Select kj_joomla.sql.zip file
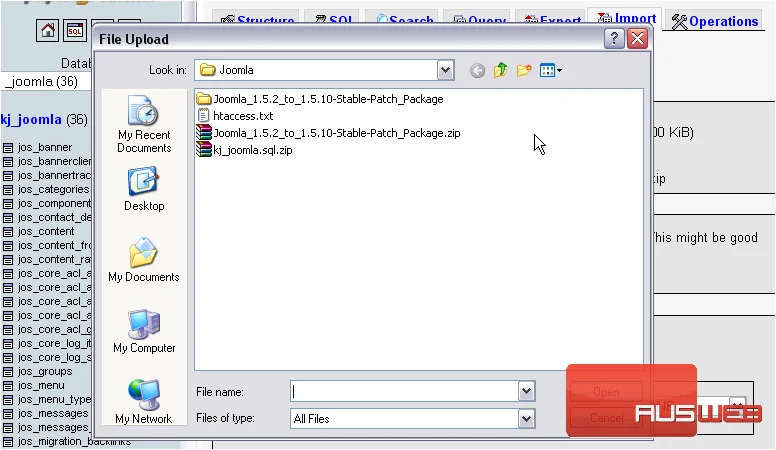The height and width of the screenshot is (450, 776). coord(244,150)
